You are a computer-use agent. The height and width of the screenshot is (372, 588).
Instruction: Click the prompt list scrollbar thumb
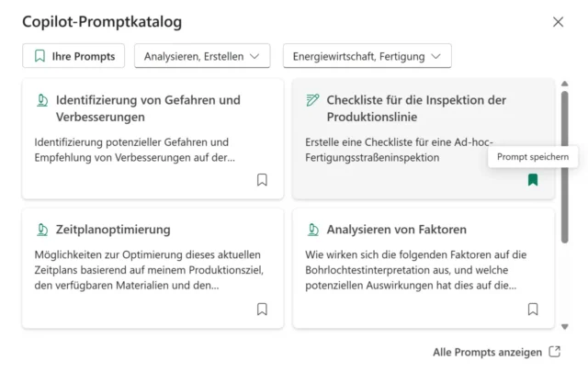[564, 165]
